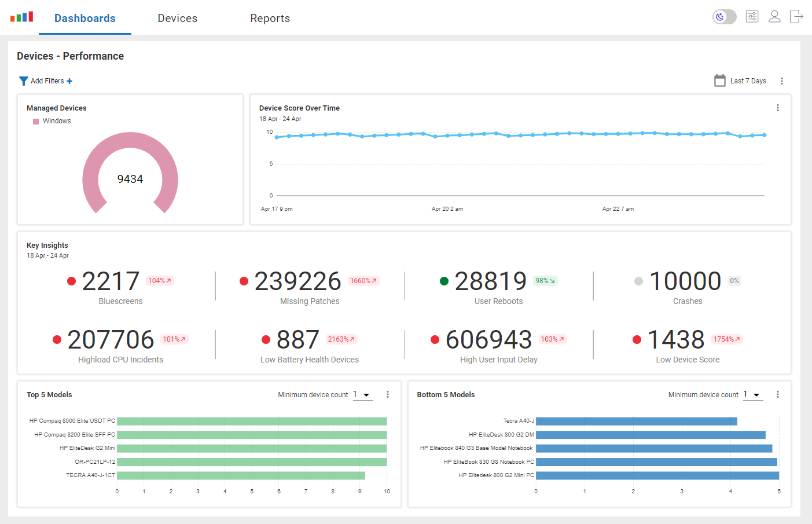This screenshot has width=812, height=524.
Task: Toggle Windows legend in Managed Devices
Action: pos(52,121)
